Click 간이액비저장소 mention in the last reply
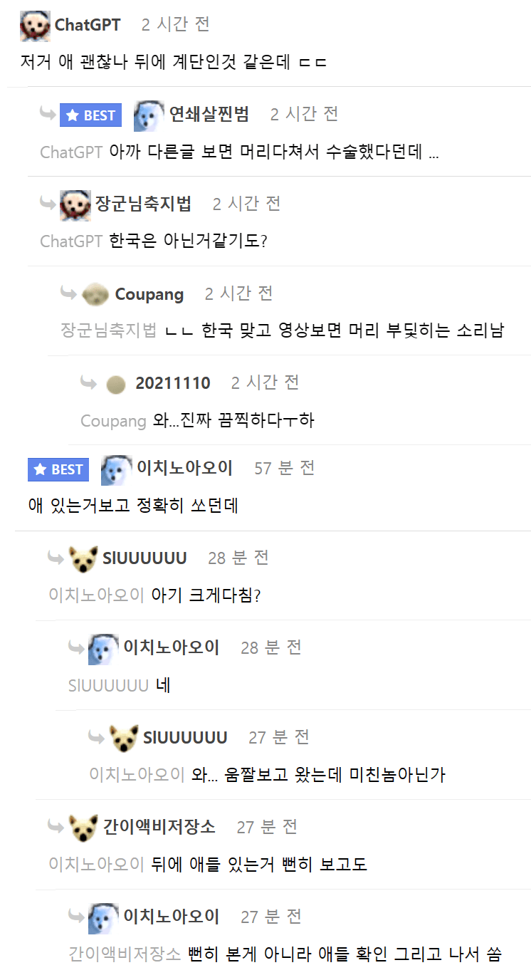The image size is (531, 980). pyautogui.click(x=125, y=954)
